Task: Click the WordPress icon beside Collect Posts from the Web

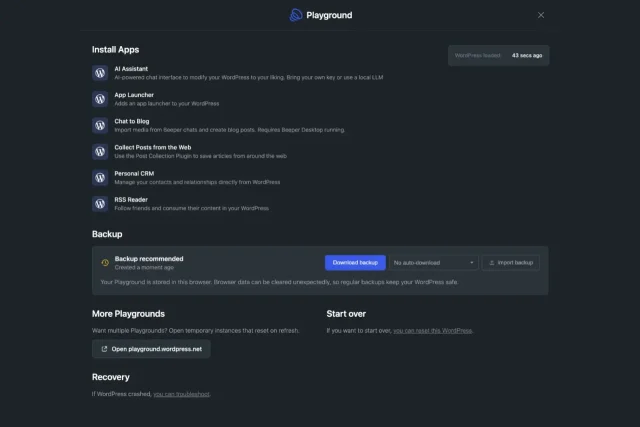Action: (100, 151)
